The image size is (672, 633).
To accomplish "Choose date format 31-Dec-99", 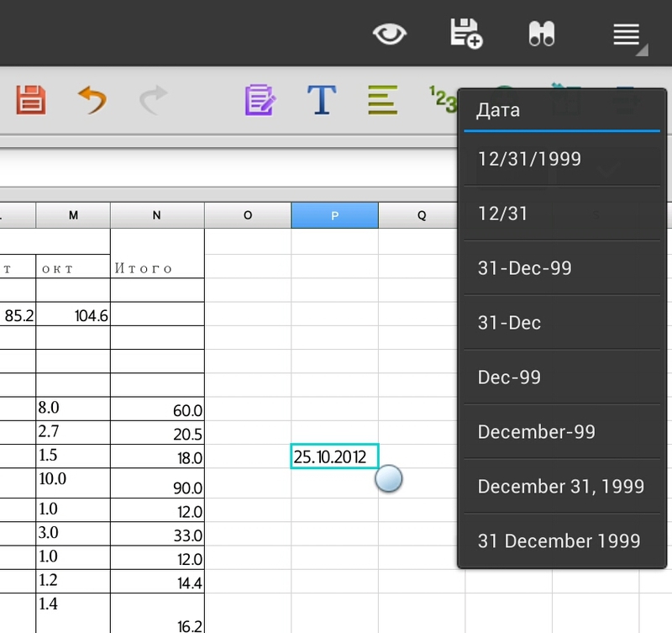I will (562, 268).
